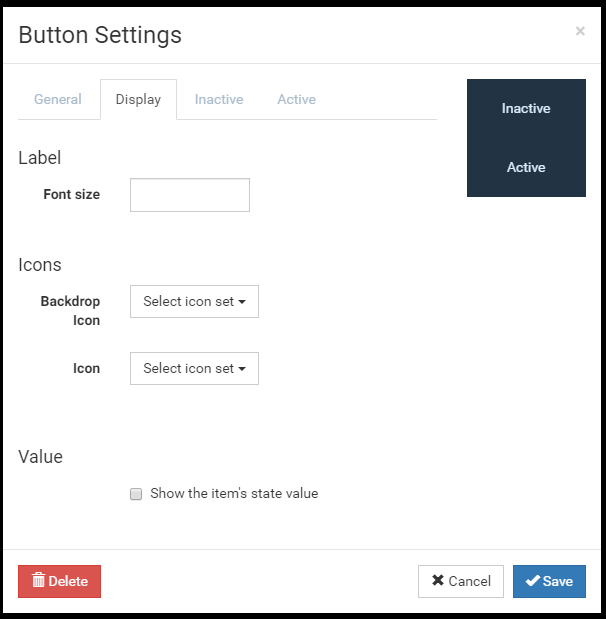Open the Backdrop Icon set dropdown
606x619 pixels.
(x=194, y=301)
